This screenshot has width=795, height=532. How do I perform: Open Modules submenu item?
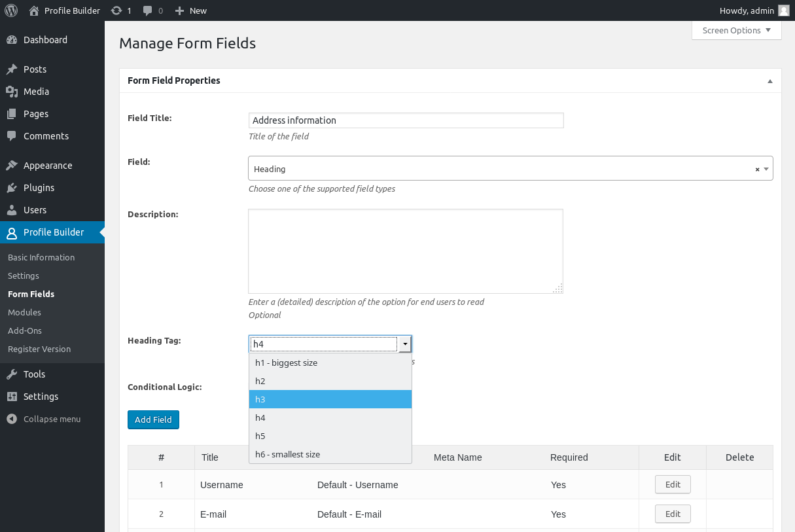coord(24,312)
